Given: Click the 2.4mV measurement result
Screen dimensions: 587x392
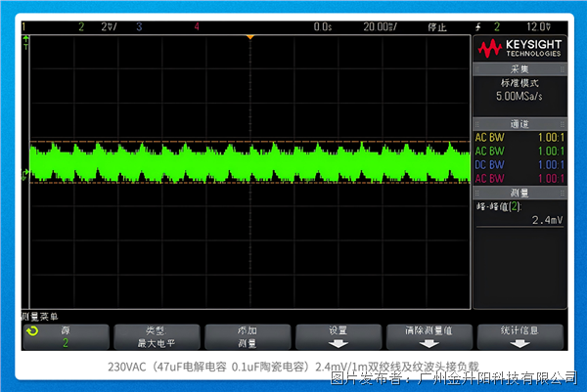Looking at the screenshot, I should coord(547,220).
